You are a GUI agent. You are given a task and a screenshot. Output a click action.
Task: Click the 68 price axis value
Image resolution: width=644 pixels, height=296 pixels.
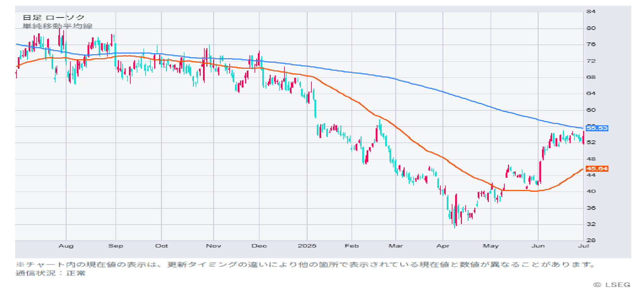[x=591, y=77]
